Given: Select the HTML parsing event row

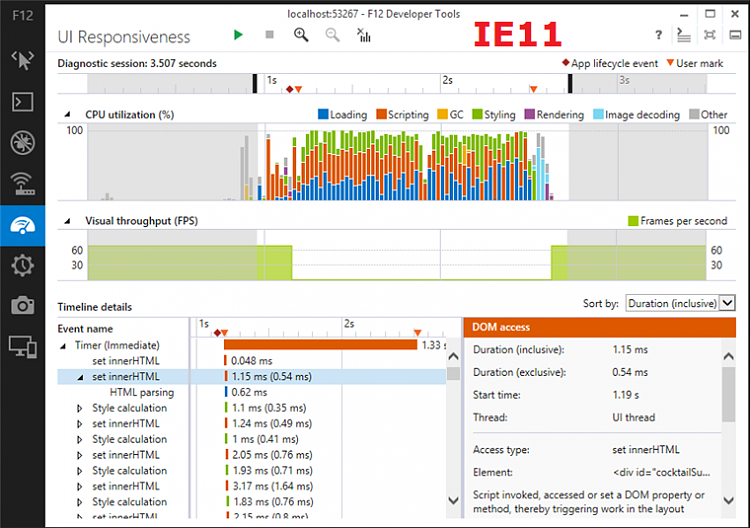Looking at the screenshot, I should coord(252,392).
